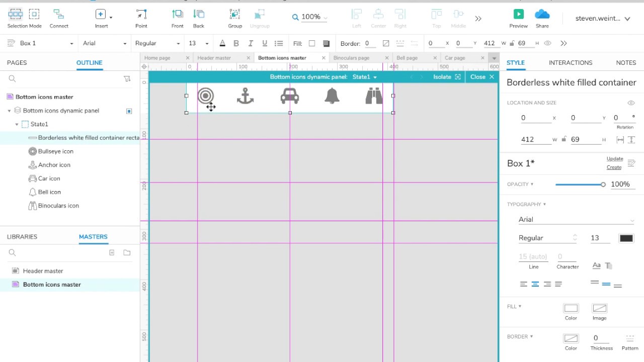
Task: Switch to the Libraries tab
Action: tap(22, 237)
